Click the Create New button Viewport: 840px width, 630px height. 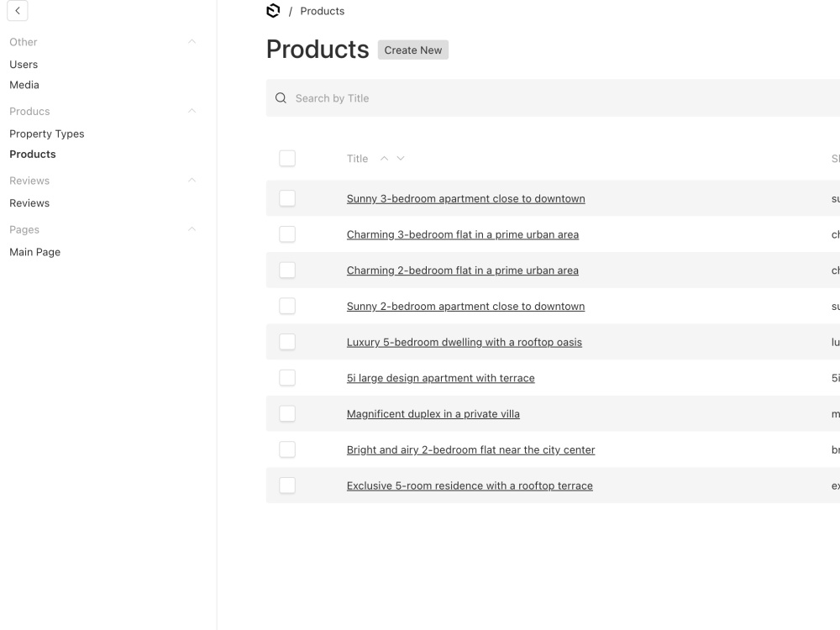pyautogui.click(x=413, y=50)
